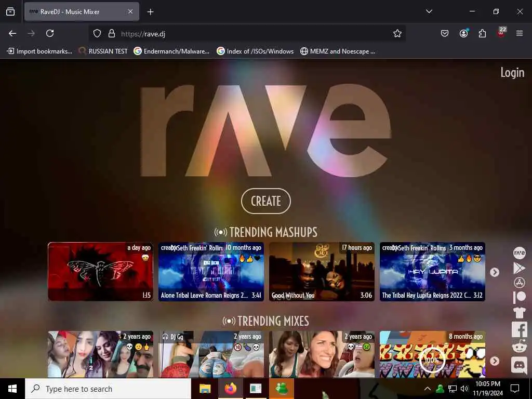The image size is (532, 399).
Task: Open the Google Play store icon
Action: pyautogui.click(x=519, y=268)
